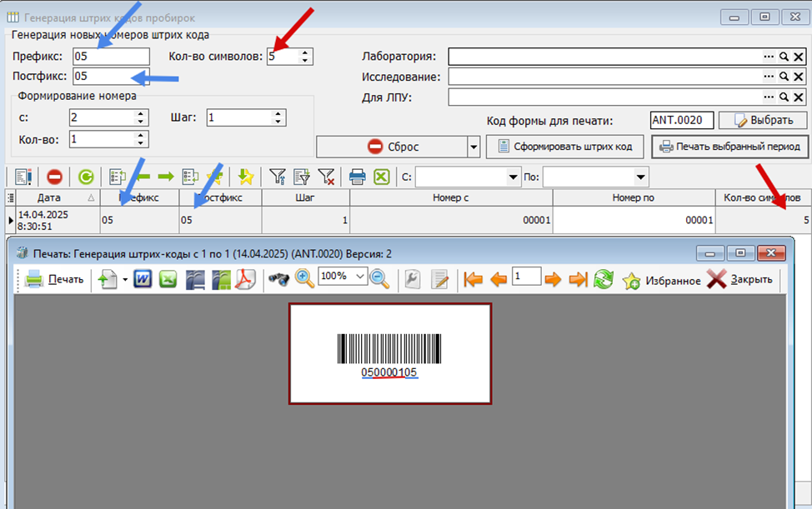Click the barcode label thumbnail 050000105

click(x=390, y=354)
